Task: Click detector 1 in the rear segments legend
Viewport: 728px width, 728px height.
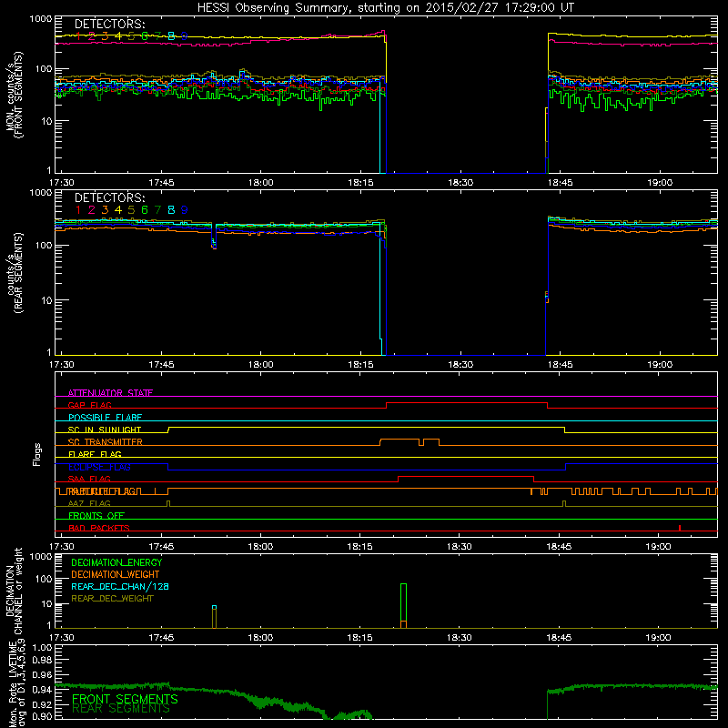Action: click(78, 210)
